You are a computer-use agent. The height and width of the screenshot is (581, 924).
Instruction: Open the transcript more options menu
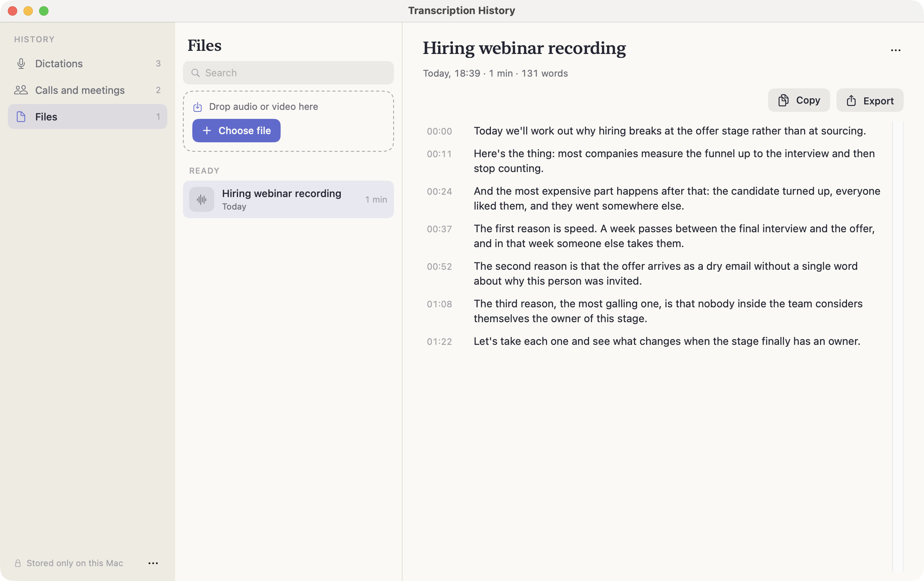pyautogui.click(x=895, y=50)
